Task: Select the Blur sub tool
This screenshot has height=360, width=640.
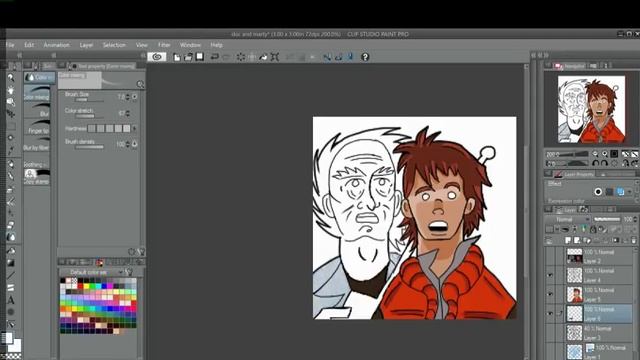Action: pyautogui.click(x=37, y=110)
